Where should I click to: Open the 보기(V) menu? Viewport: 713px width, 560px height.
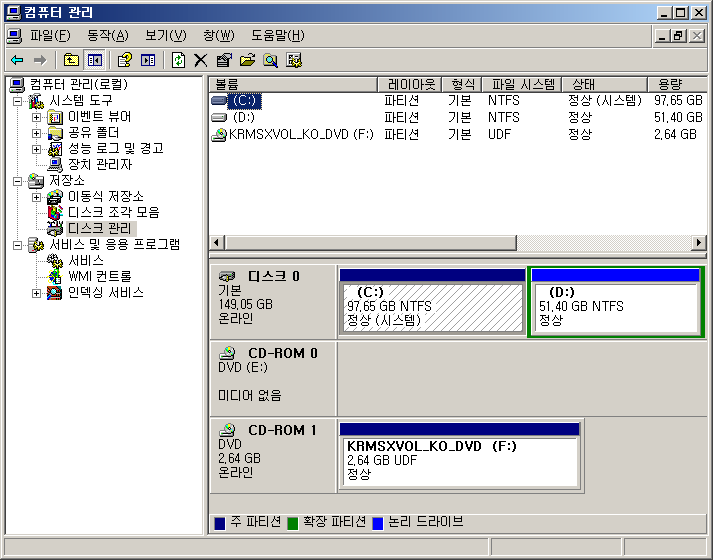coord(166,35)
